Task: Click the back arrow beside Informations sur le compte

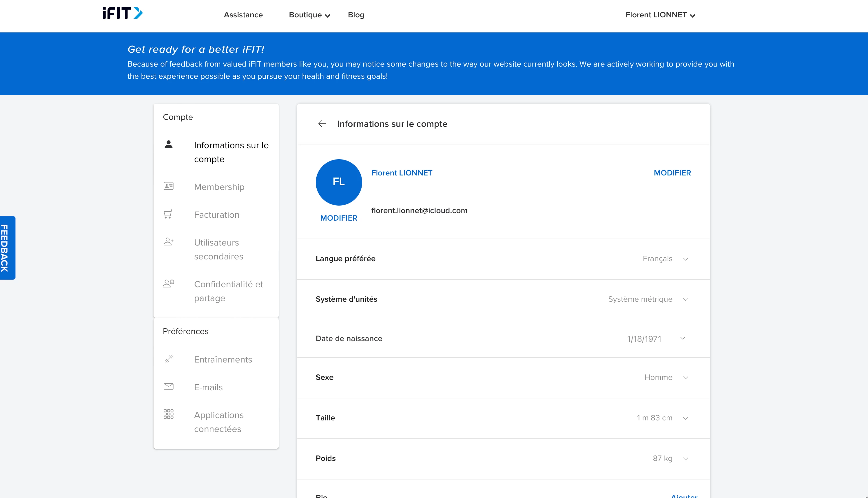Action: click(322, 124)
